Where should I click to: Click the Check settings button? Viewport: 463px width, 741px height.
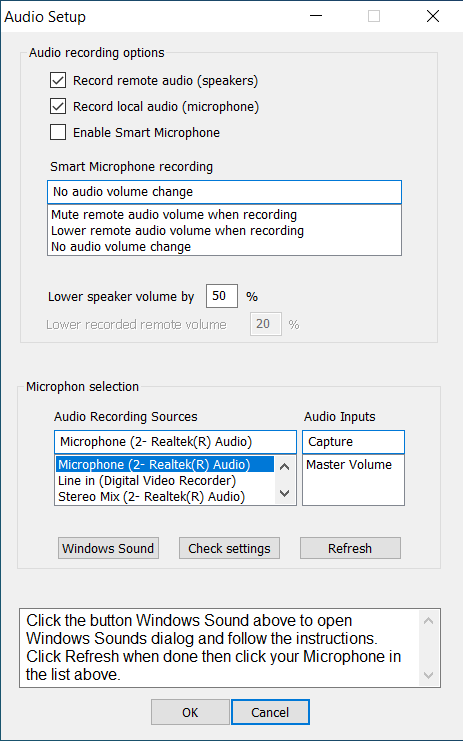pos(229,548)
